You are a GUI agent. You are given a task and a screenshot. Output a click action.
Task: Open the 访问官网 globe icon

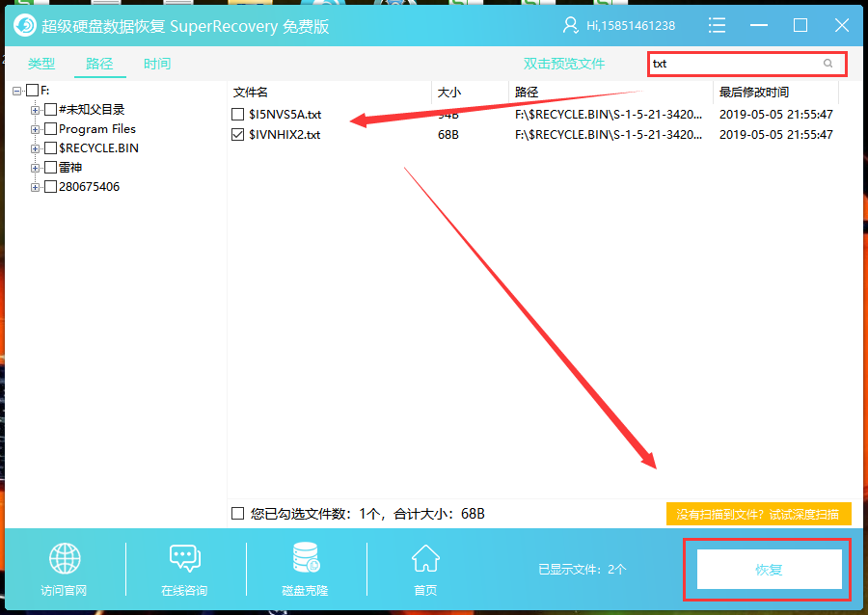(65, 558)
